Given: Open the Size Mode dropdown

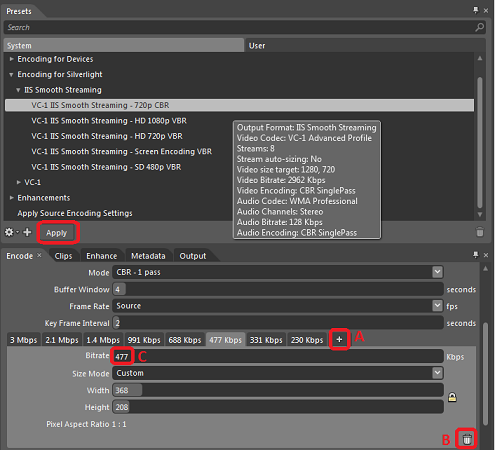Looking at the screenshot, I should 437,373.
